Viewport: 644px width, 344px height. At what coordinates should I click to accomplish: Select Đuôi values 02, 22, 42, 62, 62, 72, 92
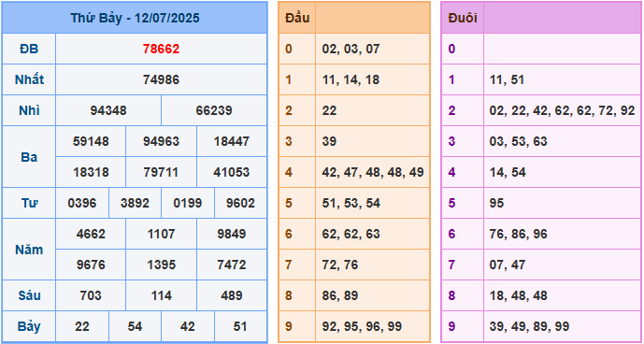point(562,110)
